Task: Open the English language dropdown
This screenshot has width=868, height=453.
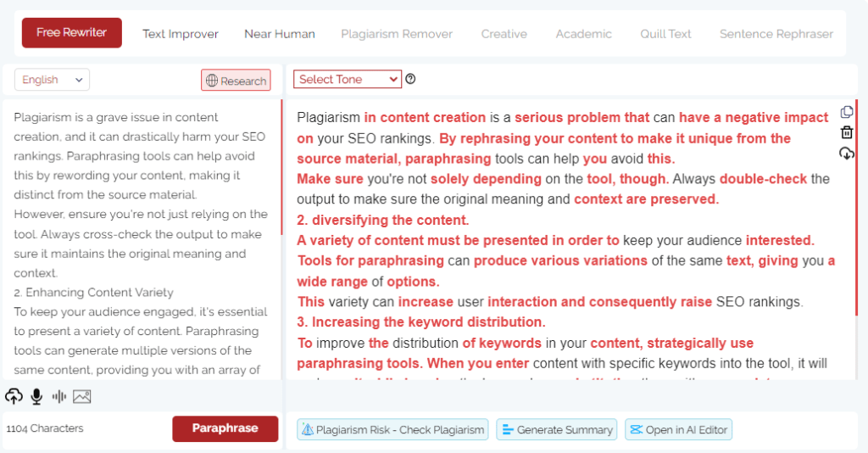Action: tap(52, 80)
